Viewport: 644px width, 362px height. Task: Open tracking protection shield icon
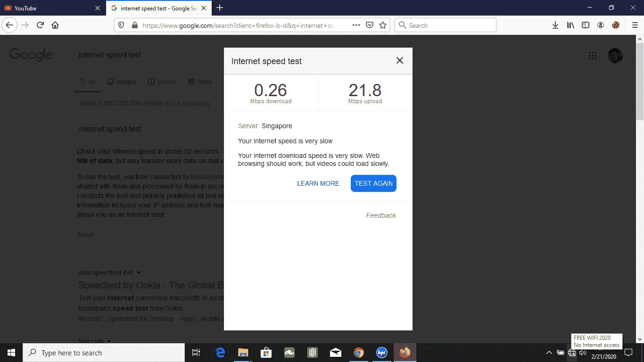click(121, 25)
